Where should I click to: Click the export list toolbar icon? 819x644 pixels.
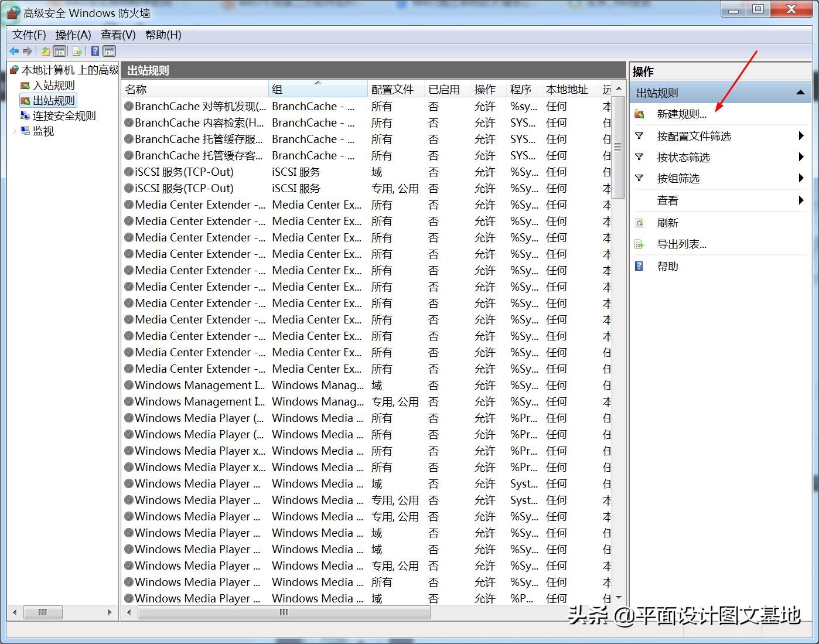pos(77,51)
